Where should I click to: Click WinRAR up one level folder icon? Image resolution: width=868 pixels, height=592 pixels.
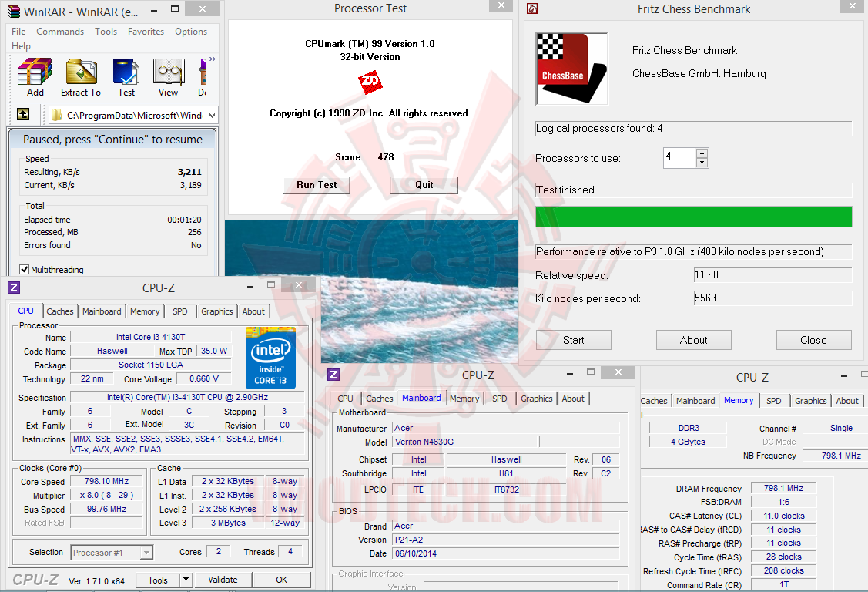tap(23, 115)
